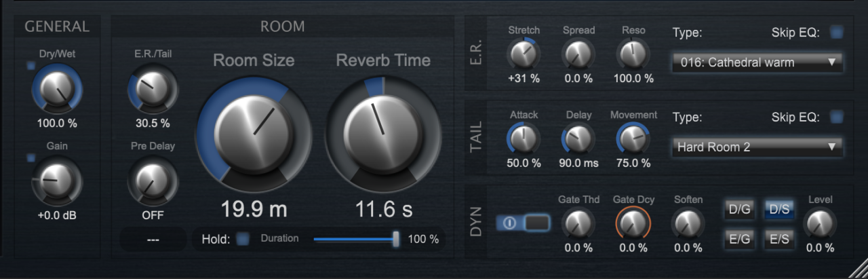Image resolution: width=868 pixels, height=279 pixels.
Task: Click the Gate Thd knob
Action: click(x=578, y=223)
